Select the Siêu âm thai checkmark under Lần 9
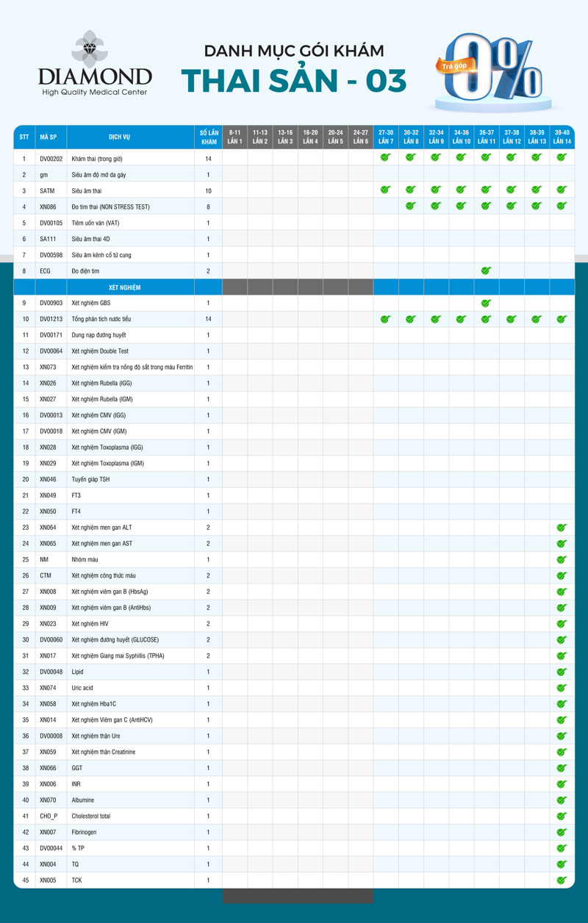 pyautogui.click(x=436, y=190)
